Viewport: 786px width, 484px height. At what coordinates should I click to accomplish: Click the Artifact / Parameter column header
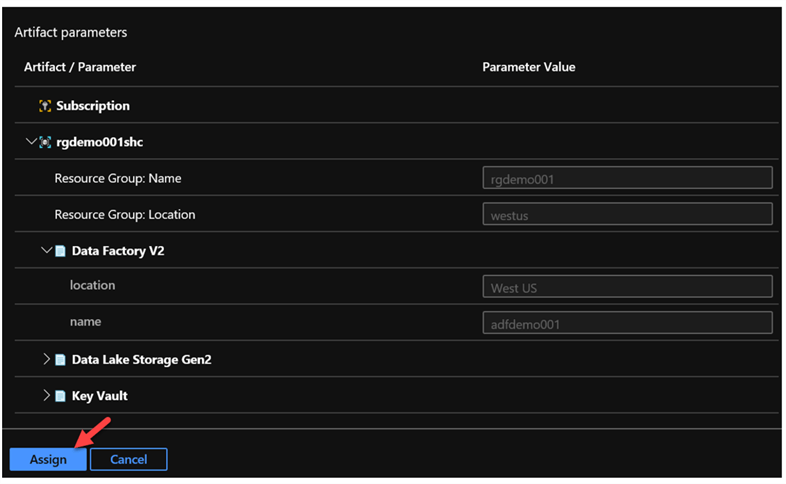click(x=80, y=67)
